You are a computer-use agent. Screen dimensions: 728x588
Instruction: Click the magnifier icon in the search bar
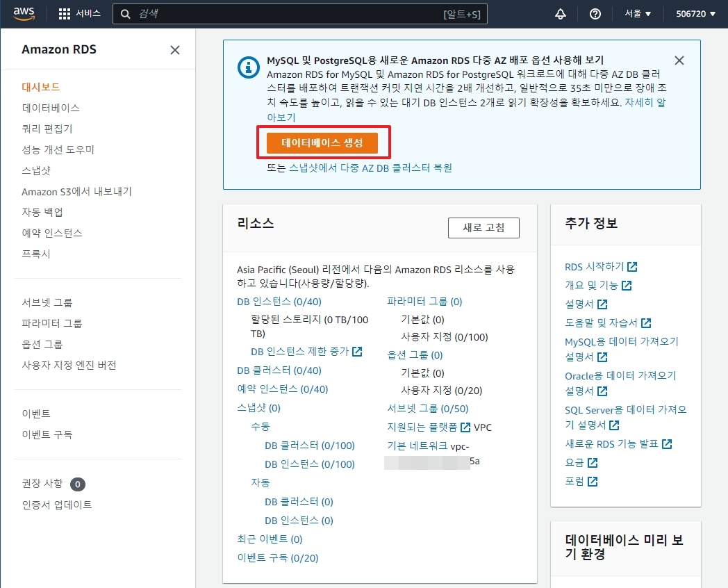(x=125, y=14)
